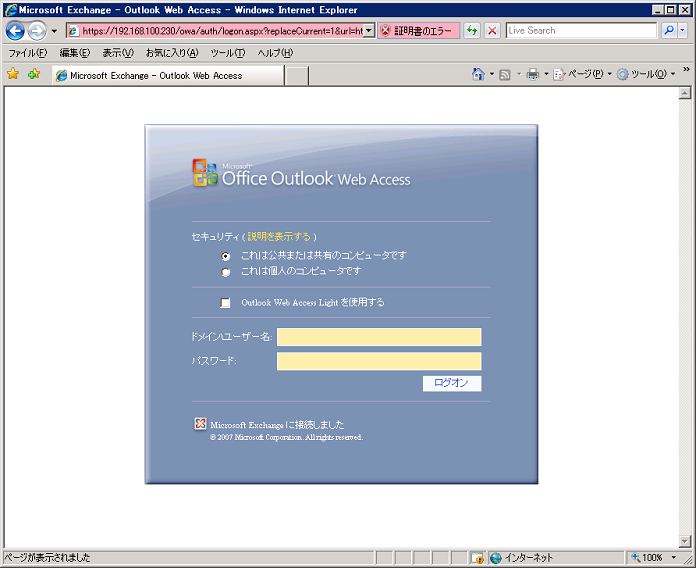Click the Microsoft Exchange connection icon
This screenshot has height=568, width=696.
tap(200, 424)
